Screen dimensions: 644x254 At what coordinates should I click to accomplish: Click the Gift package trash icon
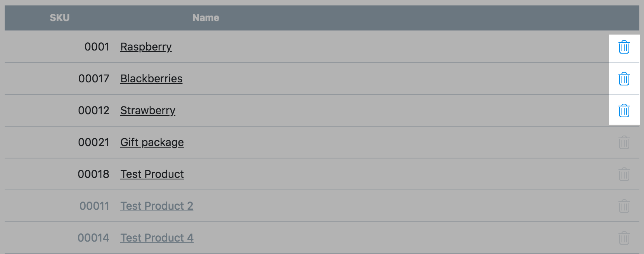click(x=624, y=143)
